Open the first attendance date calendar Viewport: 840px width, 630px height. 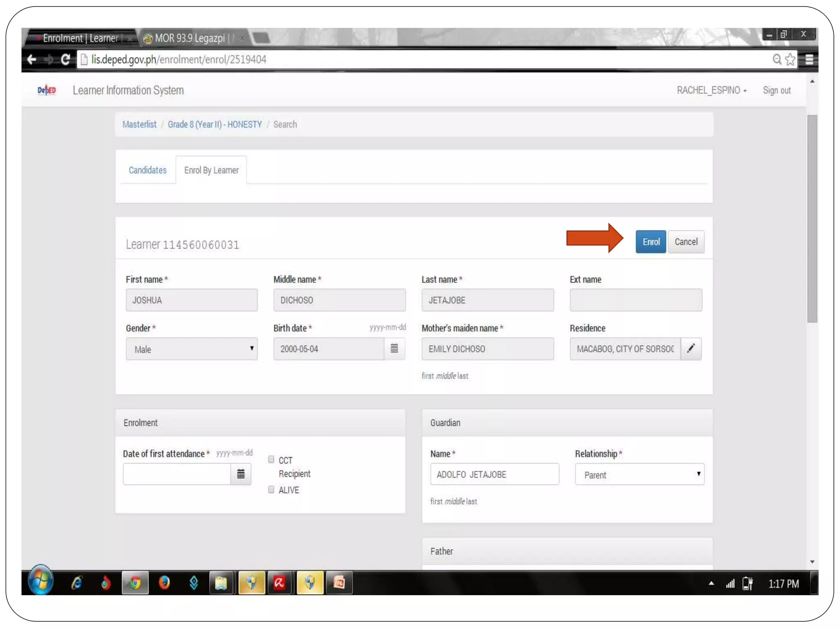click(x=241, y=474)
